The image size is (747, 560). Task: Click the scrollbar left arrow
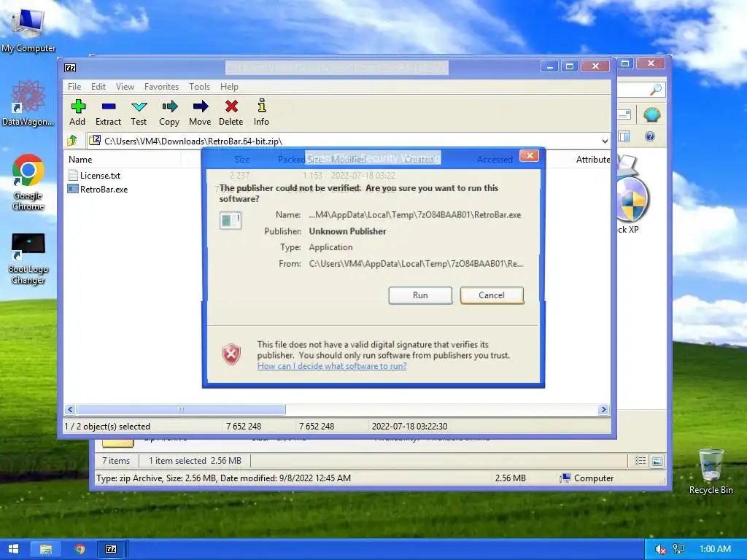[71, 410]
